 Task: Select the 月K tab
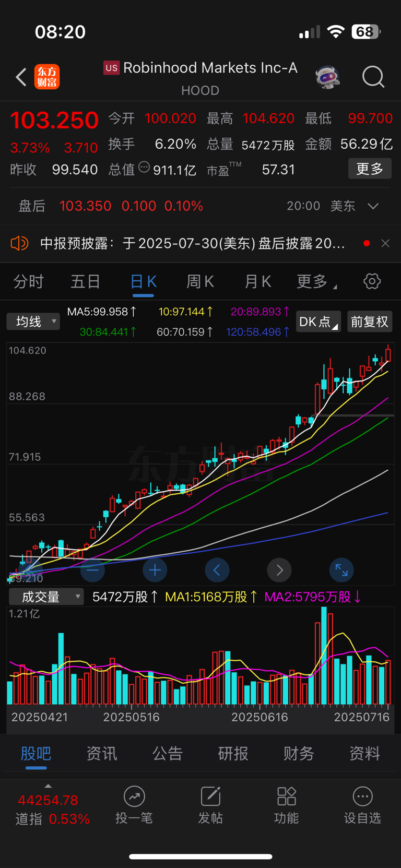click(258, 282)
